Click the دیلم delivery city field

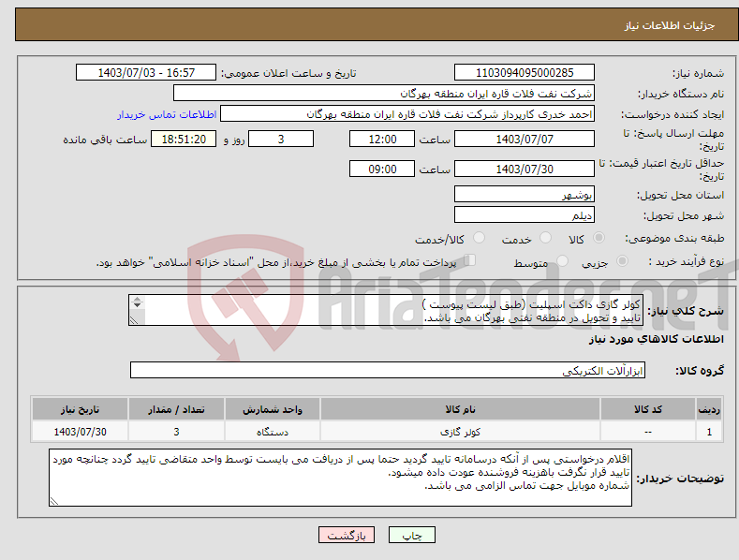[x=525, y=215]
